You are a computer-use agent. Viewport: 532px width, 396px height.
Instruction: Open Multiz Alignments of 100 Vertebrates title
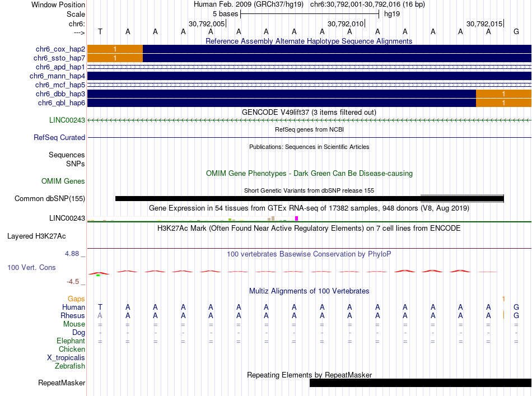tap(309, 291)
